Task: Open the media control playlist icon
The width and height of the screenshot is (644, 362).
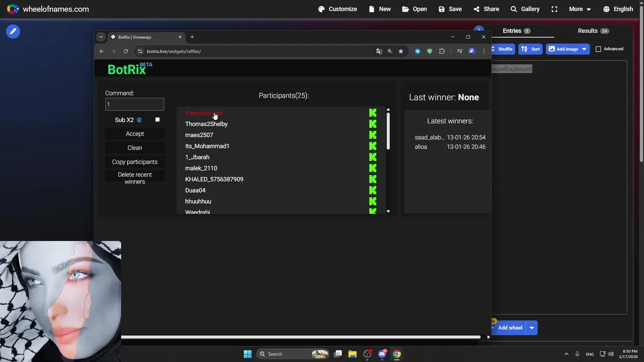Action: click(x=459, y=51)
